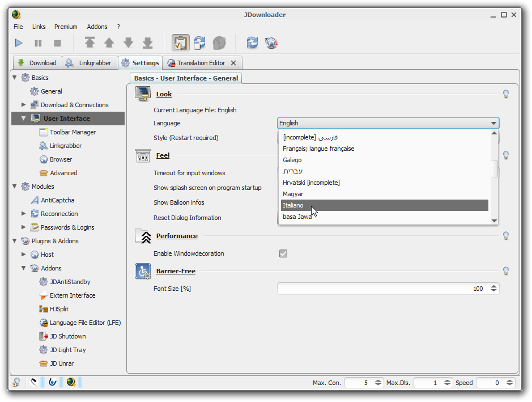Click lightbulb help icon beside Look section
The width and height of the screenshot is (532, 402).
click(x=506, y=94)
